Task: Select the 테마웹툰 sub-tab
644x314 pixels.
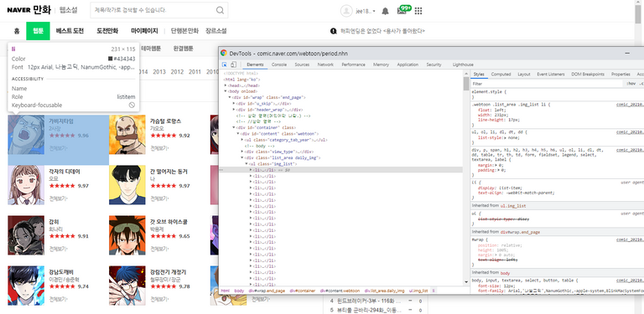Action: coord(152,49)
